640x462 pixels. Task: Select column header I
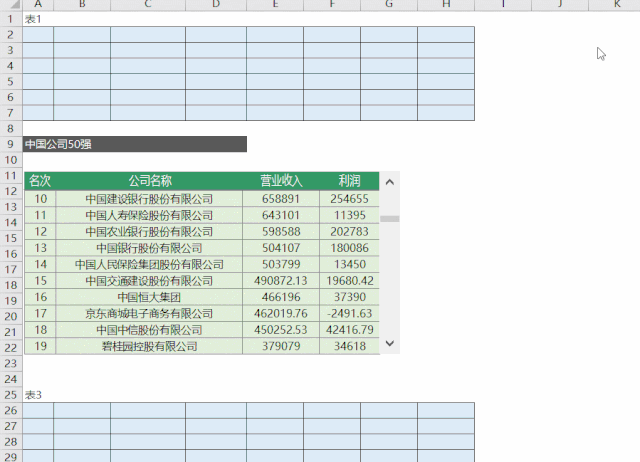[503, 4]
